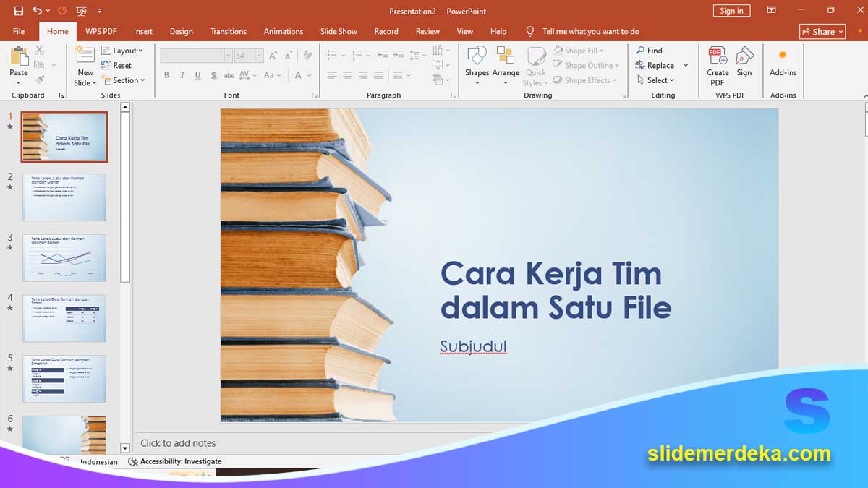Click the Decrease List Level icon
Screen dimensions: 868x488
[382, 56]
